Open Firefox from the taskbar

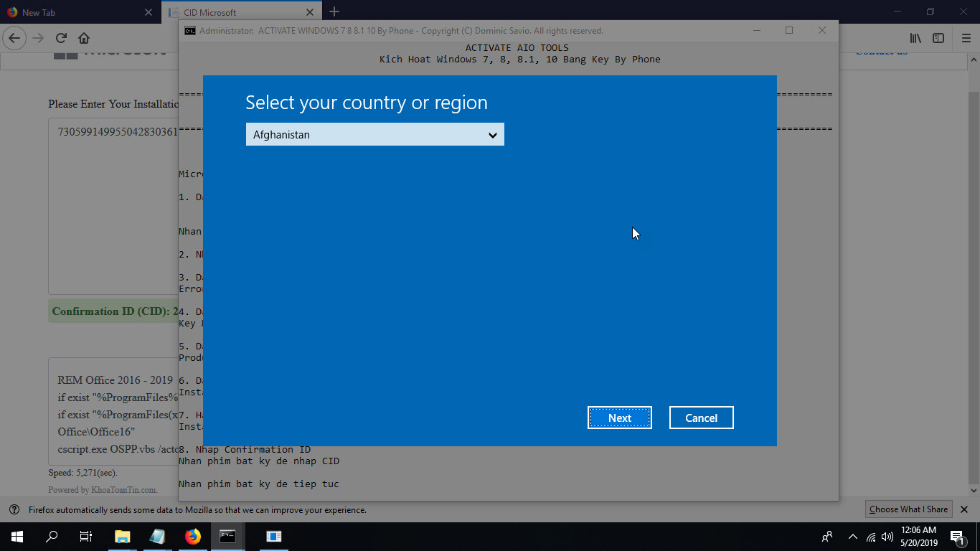[192, 536]
